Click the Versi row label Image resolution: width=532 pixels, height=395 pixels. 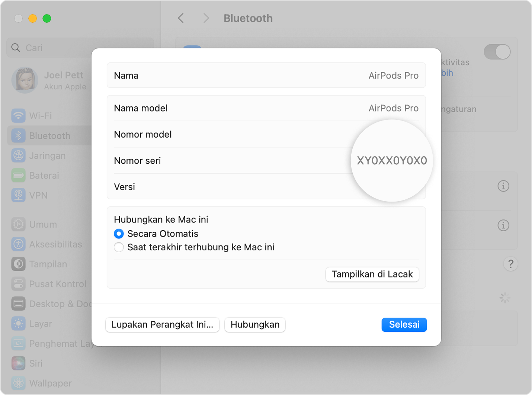(x=124, y=187)
